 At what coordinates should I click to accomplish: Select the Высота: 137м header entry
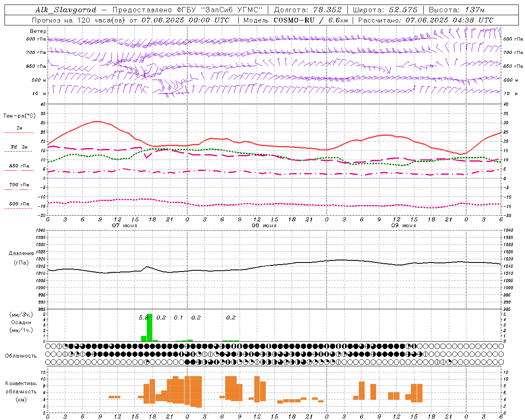(457, 10)
